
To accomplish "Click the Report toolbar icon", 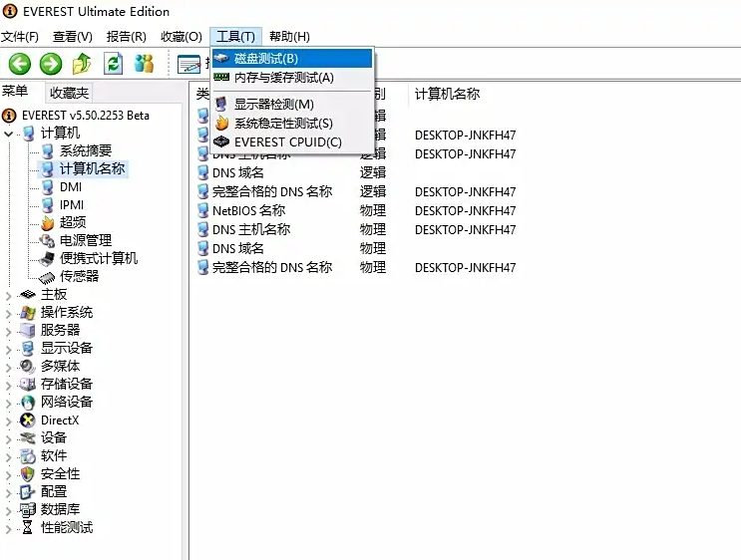I will point(189,64).
